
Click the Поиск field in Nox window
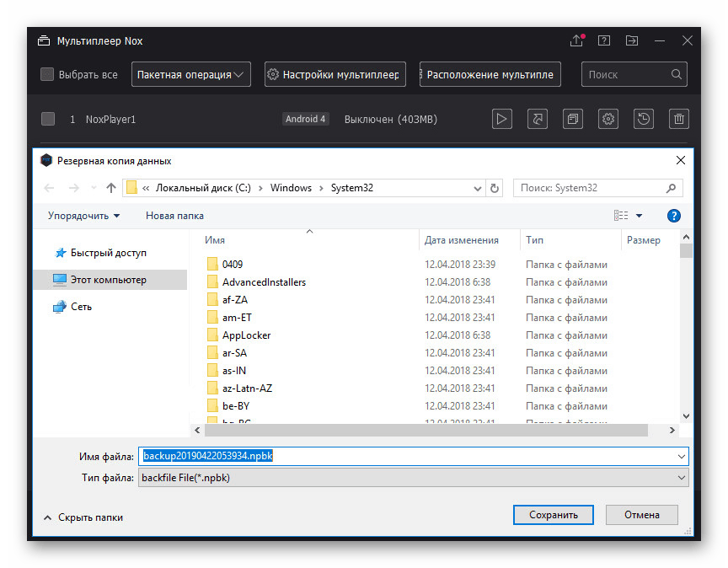pos(634,74)
